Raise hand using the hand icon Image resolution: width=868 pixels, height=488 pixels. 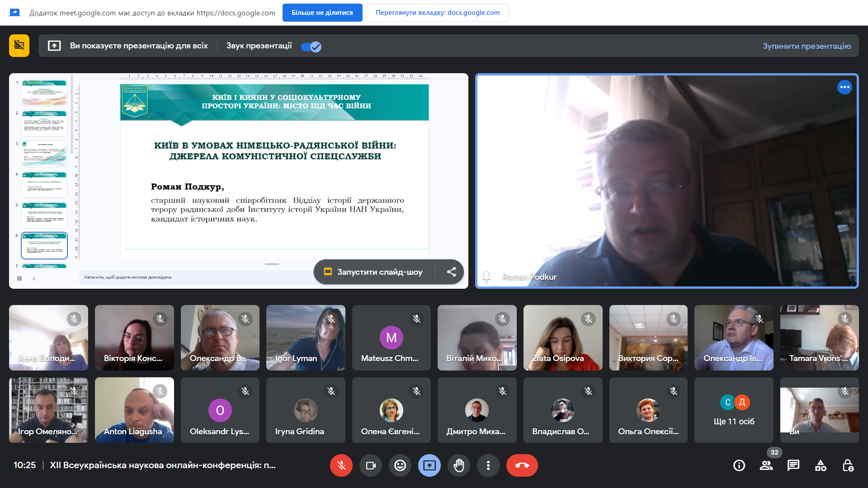459,465
